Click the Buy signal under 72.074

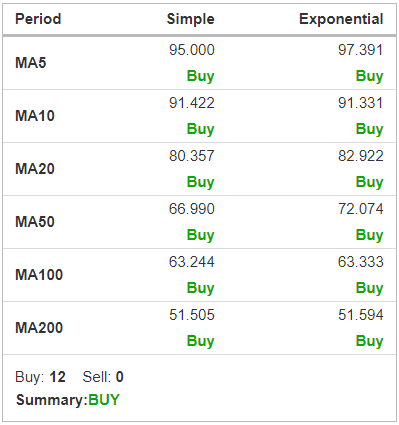[369, 235]
